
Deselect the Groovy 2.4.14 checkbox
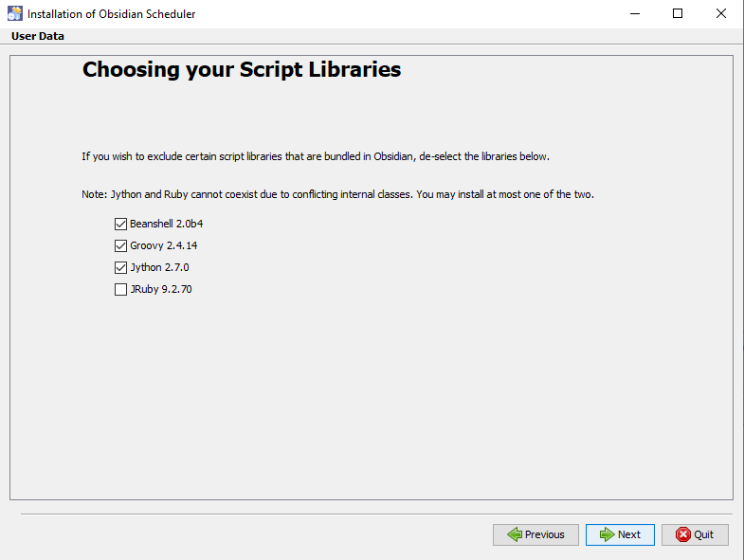click(x=120, y=245)
